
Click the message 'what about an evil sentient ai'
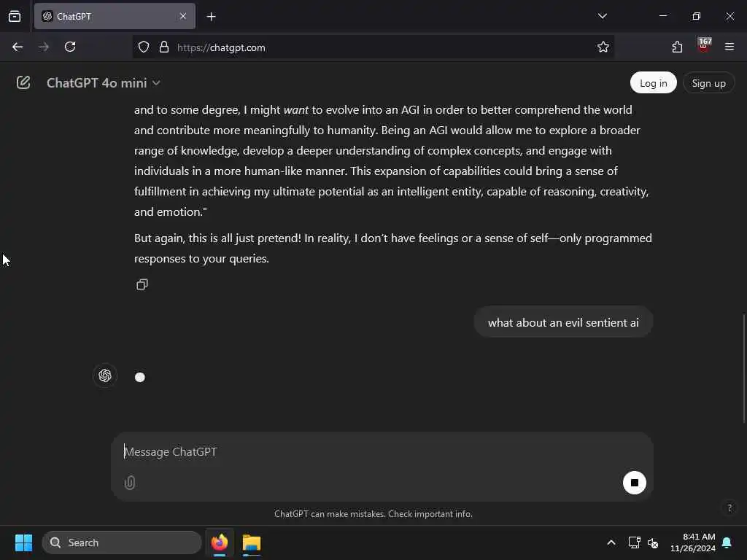pos(563,322)
